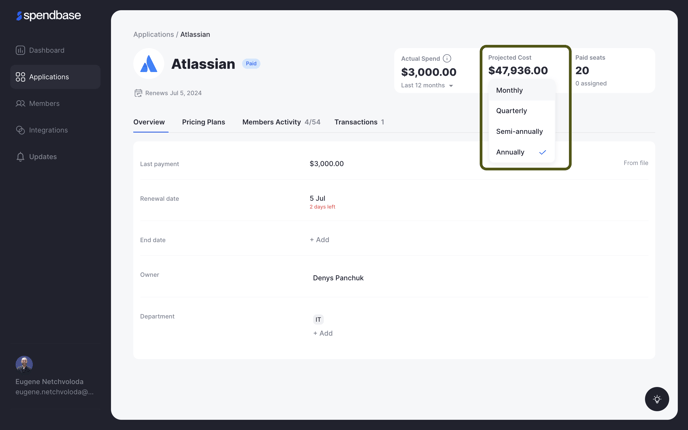688x430 pixels.
Task: Click the Members people icon
Action: tap(20, 104)
